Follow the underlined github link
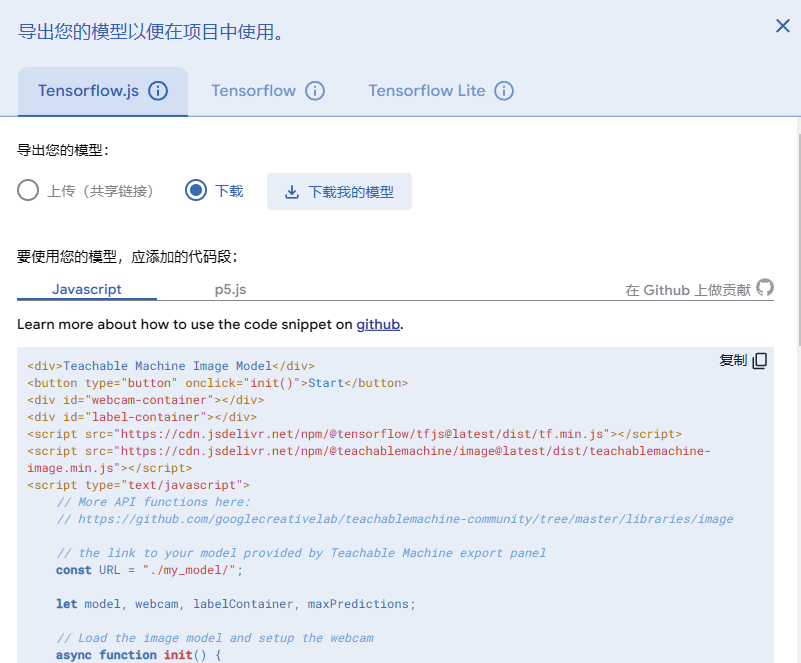Screen dimensions: 801x663 (378, 324)
